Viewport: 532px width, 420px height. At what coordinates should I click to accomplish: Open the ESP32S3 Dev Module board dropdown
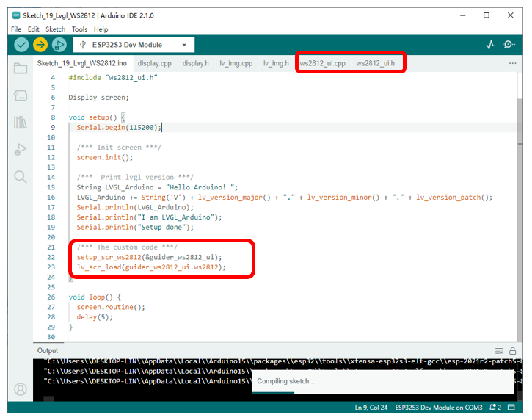pos(134,45)
